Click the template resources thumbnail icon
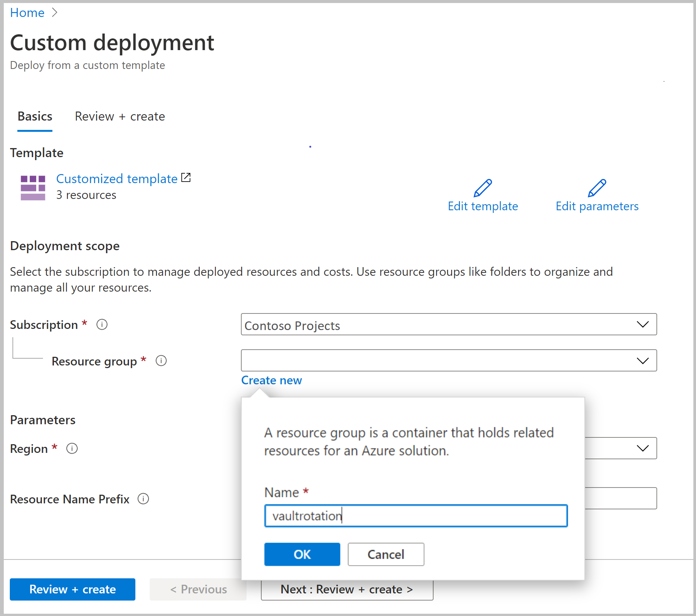The width and height of the screenshot is (696, 616). click(33, 188)
